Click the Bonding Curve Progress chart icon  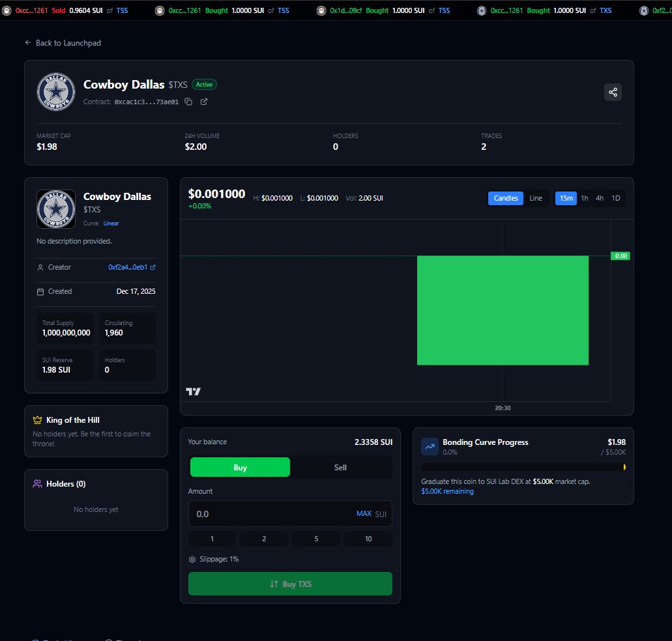(430, 447)
